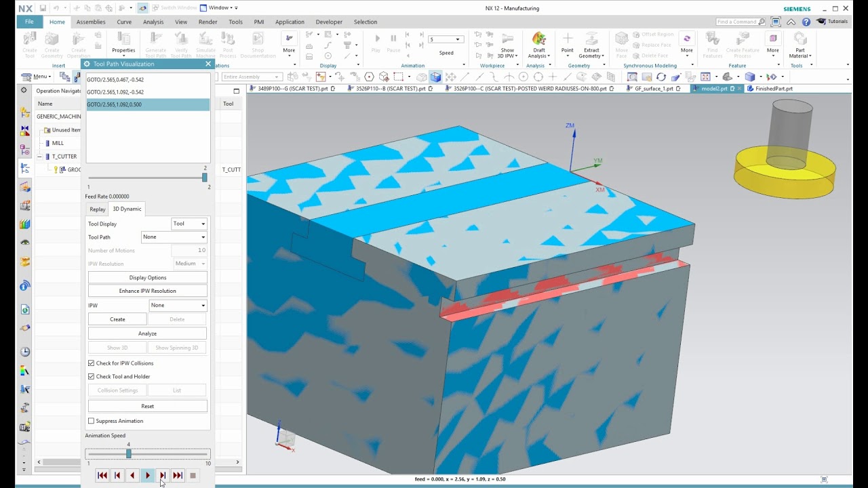Open Extract Geometry tool
Screen dimensions: 868x488
[x=591, y=45]
